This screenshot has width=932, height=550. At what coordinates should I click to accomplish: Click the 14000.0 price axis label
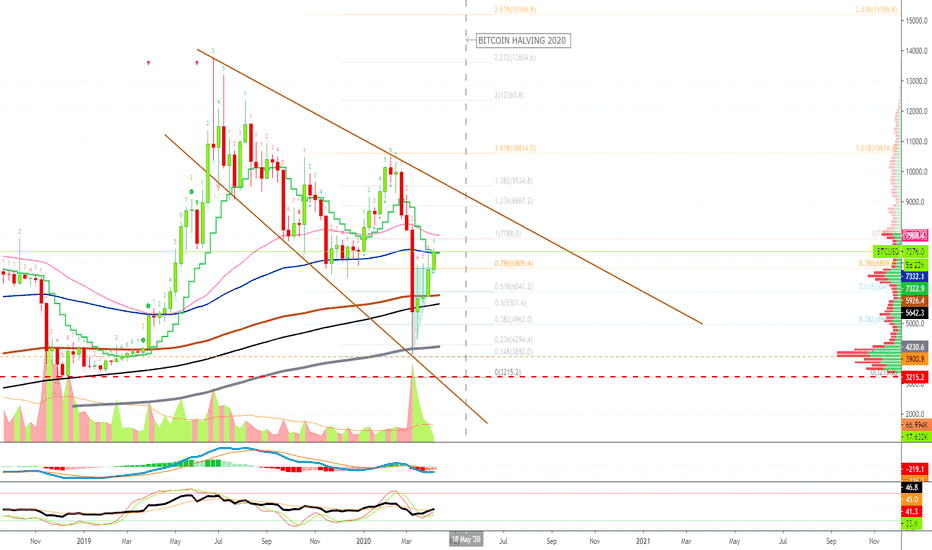coord(915,51)
